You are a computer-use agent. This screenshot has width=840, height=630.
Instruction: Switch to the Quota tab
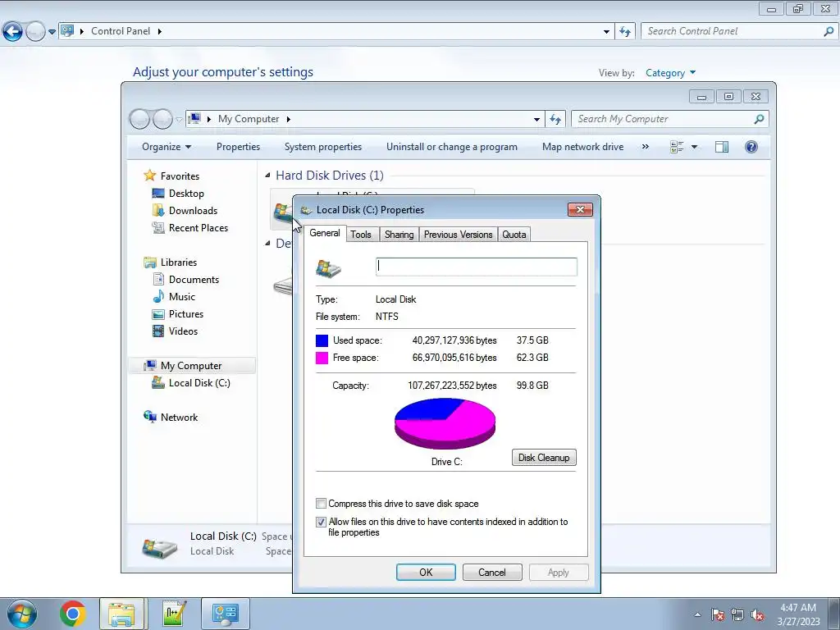click(514, 235)
